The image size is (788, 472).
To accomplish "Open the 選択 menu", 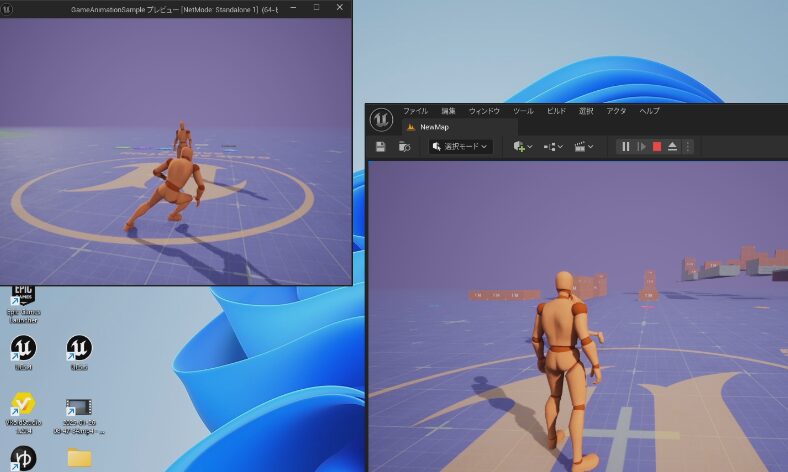I will click(586, 111).
